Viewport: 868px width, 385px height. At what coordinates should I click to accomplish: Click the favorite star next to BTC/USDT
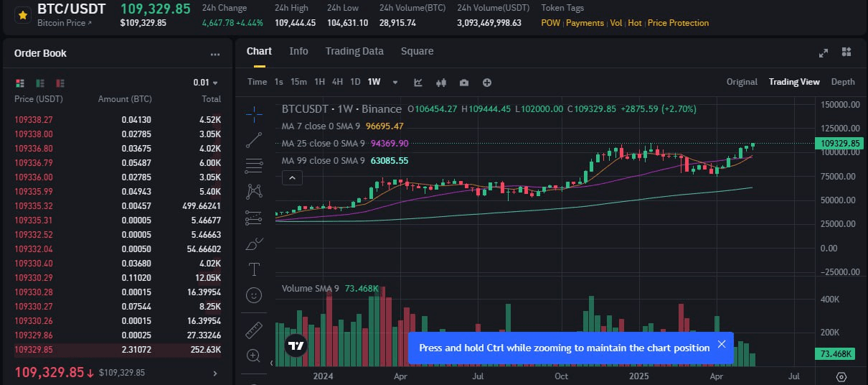pos(22,14)
